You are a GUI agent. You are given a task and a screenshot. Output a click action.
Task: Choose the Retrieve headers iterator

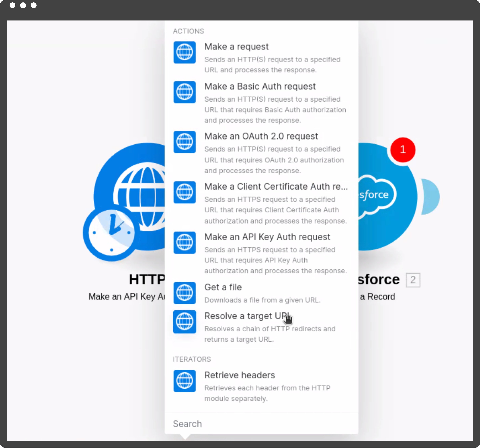[239, 375]
